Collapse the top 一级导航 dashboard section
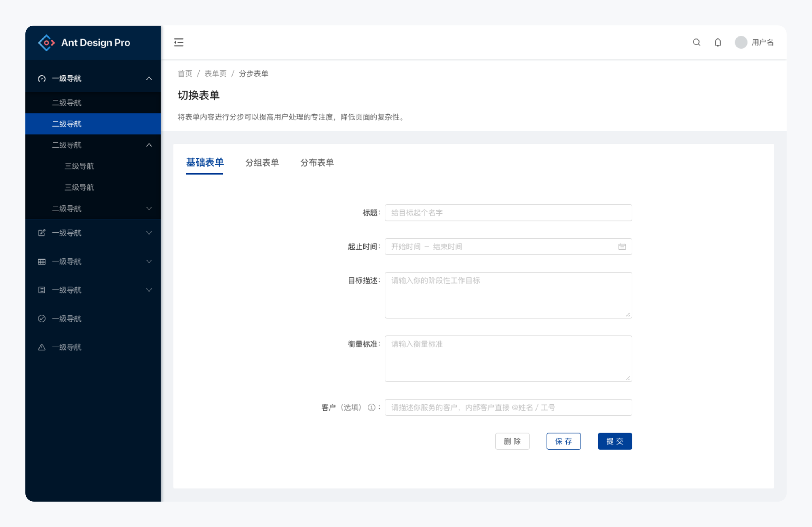Image resolution: width=812 pixels, height=527 pixels. [149, 78]
